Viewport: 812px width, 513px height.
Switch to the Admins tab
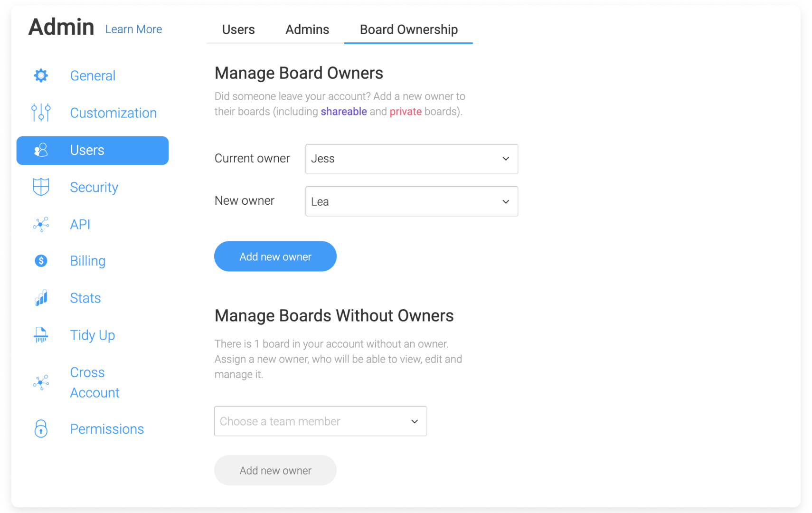tap(307, 29)
